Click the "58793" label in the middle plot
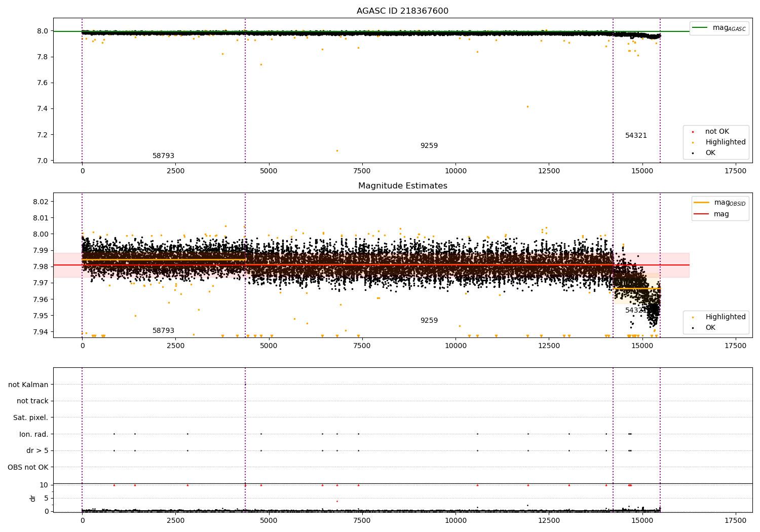The image size is (760, 532). pyautogui.click(x=163, y=331)
